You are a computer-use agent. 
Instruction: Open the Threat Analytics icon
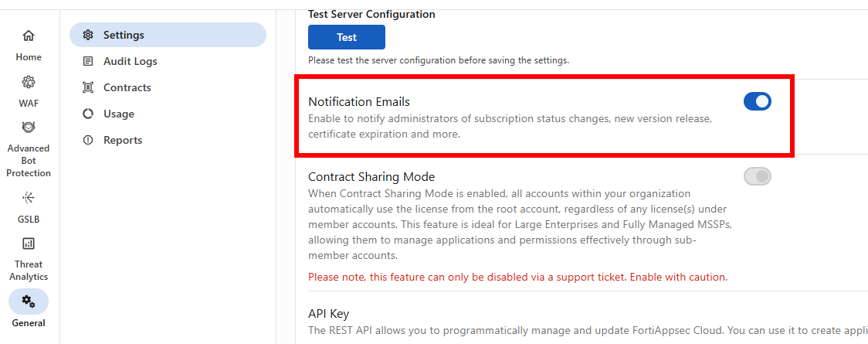[x=29, y=244]
